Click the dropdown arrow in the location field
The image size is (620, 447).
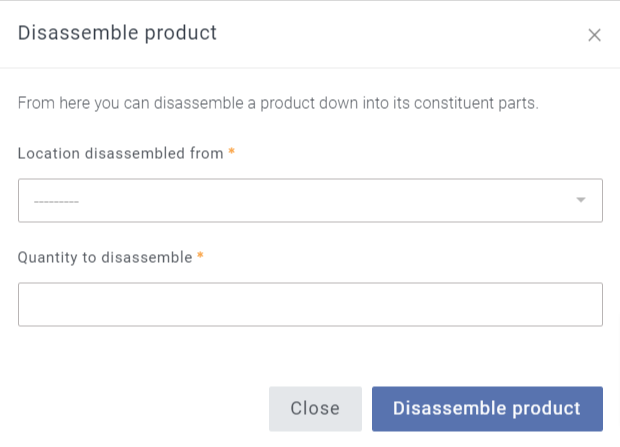coord(580,200)
